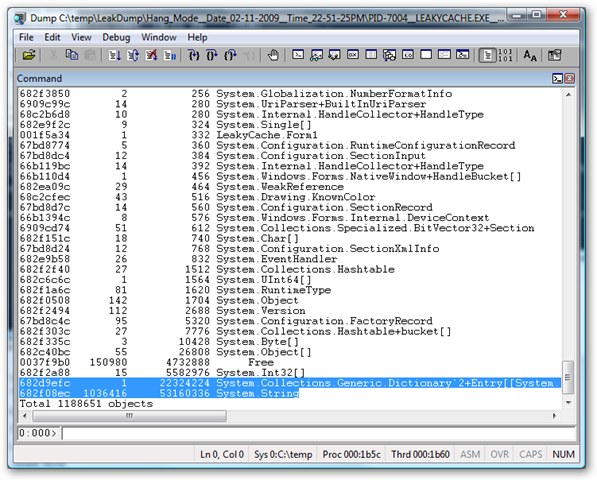This screenshot has width=597, height=480.
Task: Click the Command pane dock icon
Action: tap(557, 78)
